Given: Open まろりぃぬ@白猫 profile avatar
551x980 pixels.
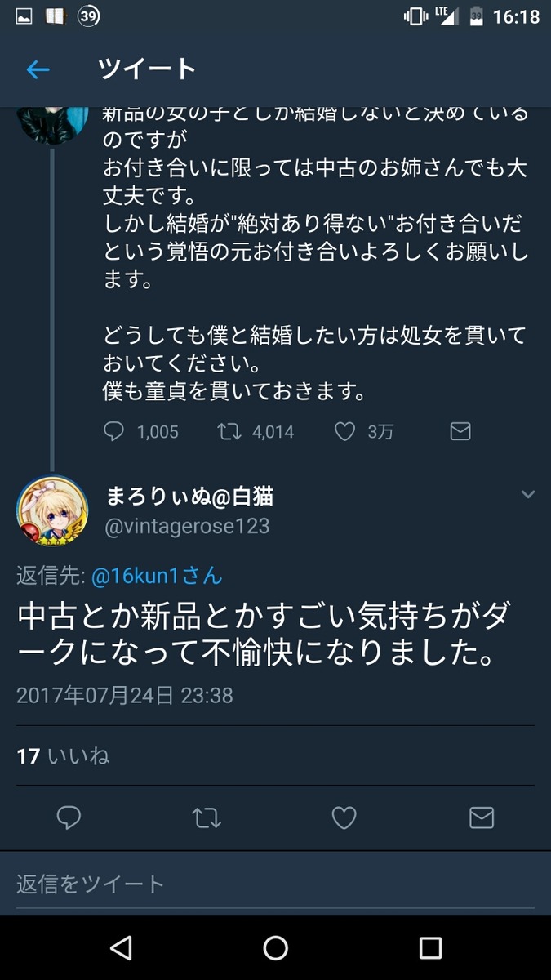Looking at the screenshot, I should pyautogui.click(x=52, y=512).
